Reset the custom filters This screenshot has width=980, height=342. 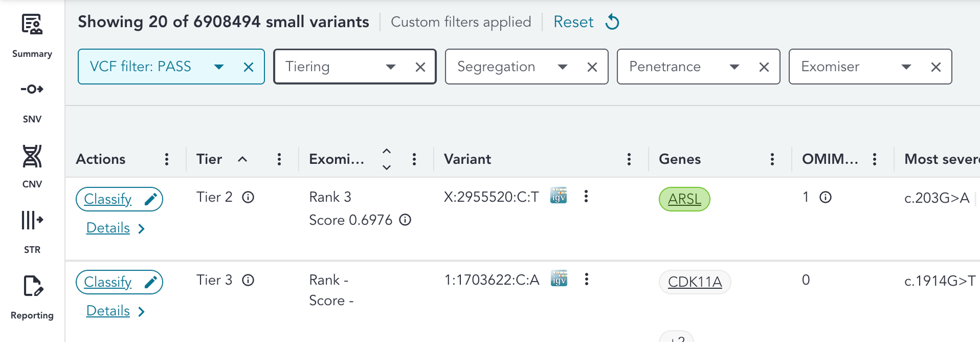[x=573, y=22]
